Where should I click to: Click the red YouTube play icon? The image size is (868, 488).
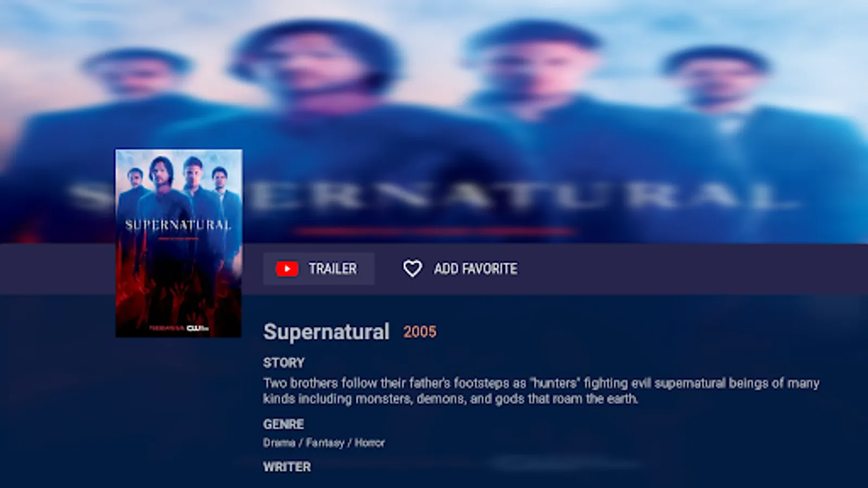pos(287,268)
